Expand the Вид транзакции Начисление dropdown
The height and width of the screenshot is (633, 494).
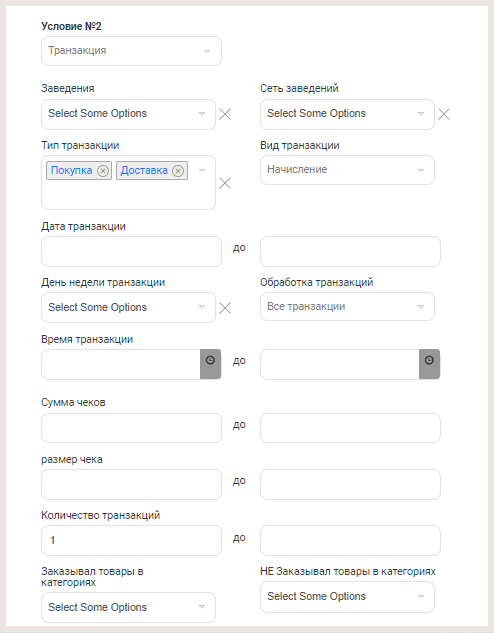click(347, 170)
